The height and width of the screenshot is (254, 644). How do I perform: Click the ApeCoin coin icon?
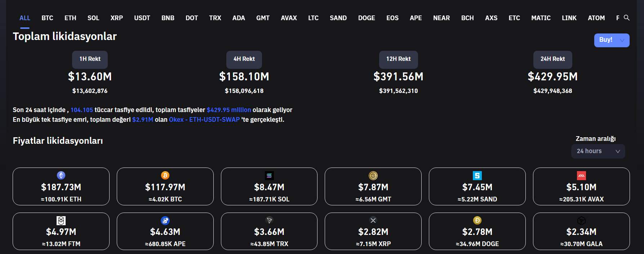pos(165,220)
